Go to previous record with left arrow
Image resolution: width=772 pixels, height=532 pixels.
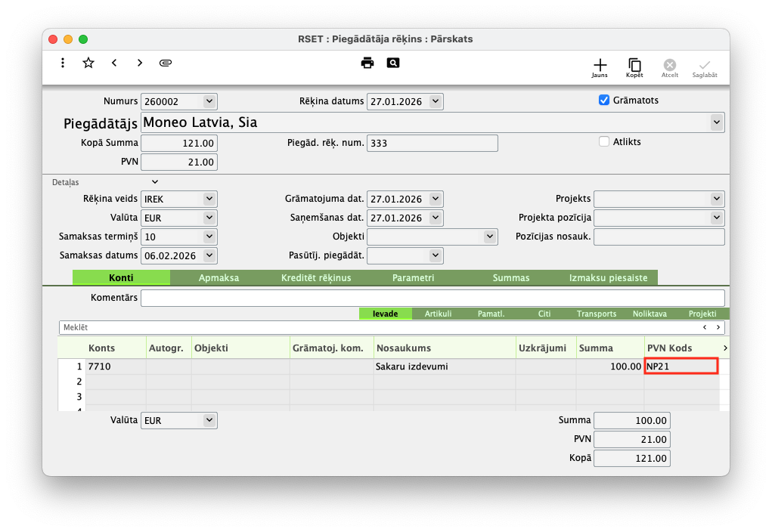tap(114, 63)
